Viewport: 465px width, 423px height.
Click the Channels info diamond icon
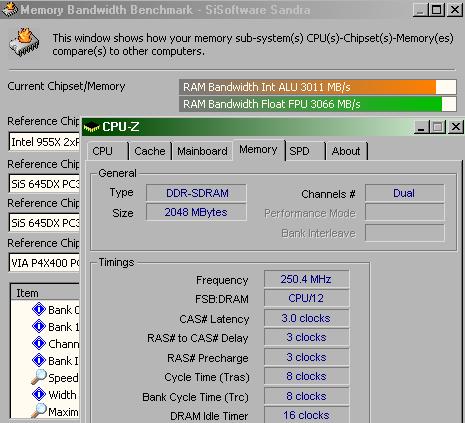coord(39,343)
